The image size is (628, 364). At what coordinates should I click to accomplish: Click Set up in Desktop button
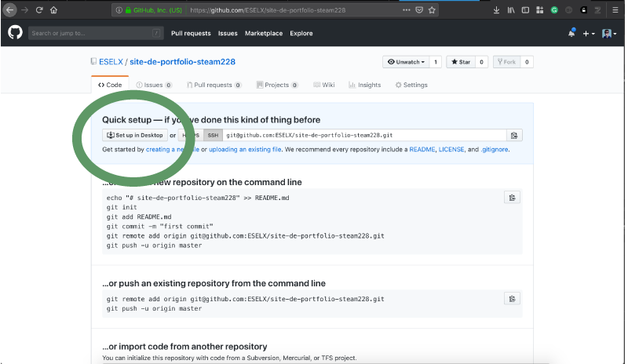point(134,135)
